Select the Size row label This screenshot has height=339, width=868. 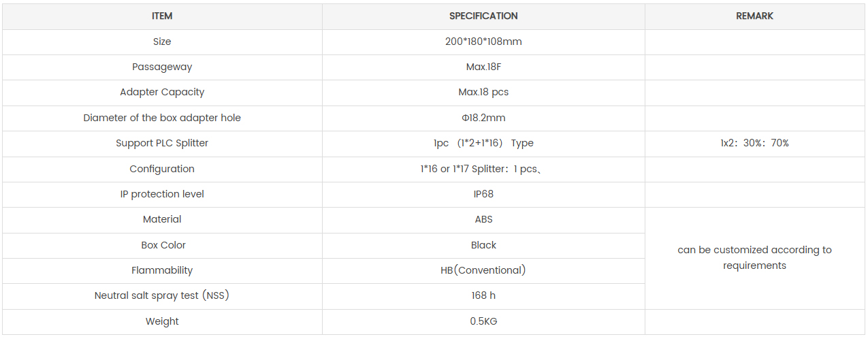pos(162,42)
